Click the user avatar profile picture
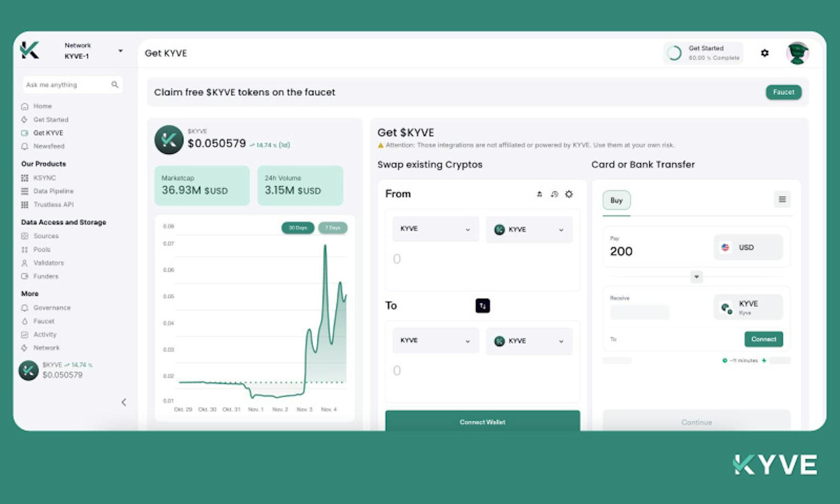This screenshot has height=504, width=840. (x=797, y=53)
